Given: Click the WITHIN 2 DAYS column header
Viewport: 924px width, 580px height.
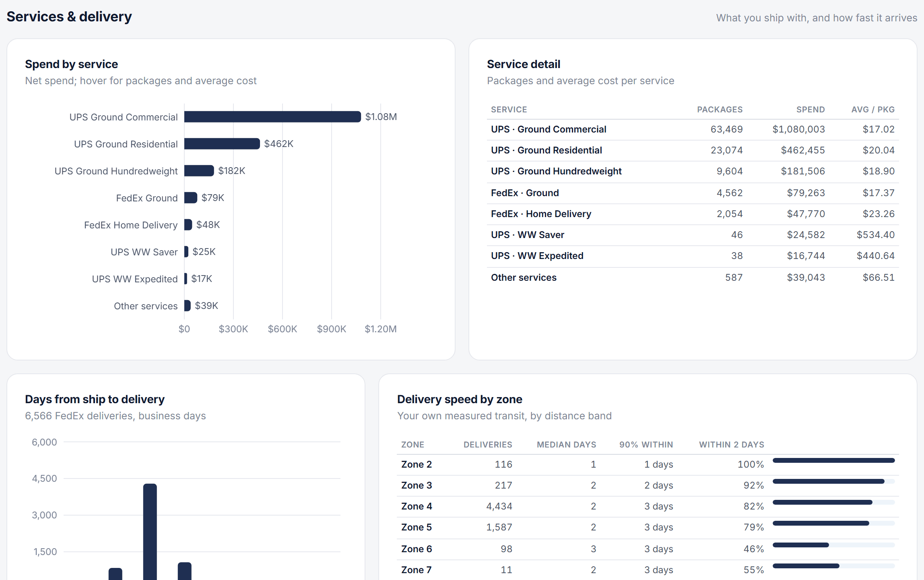Looking at the screenshot, I should pyautogui.click(x=731, y=445).
